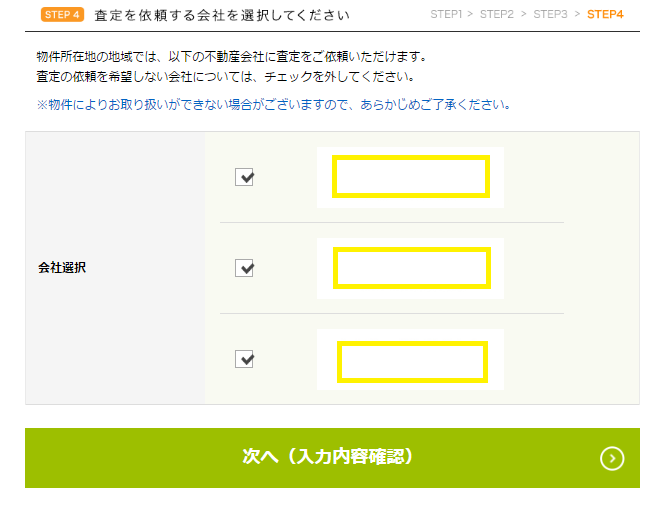Viewport: 665px width, 513px height.
Task: Toggle the second company checkbox
Action: coord(244,268)
